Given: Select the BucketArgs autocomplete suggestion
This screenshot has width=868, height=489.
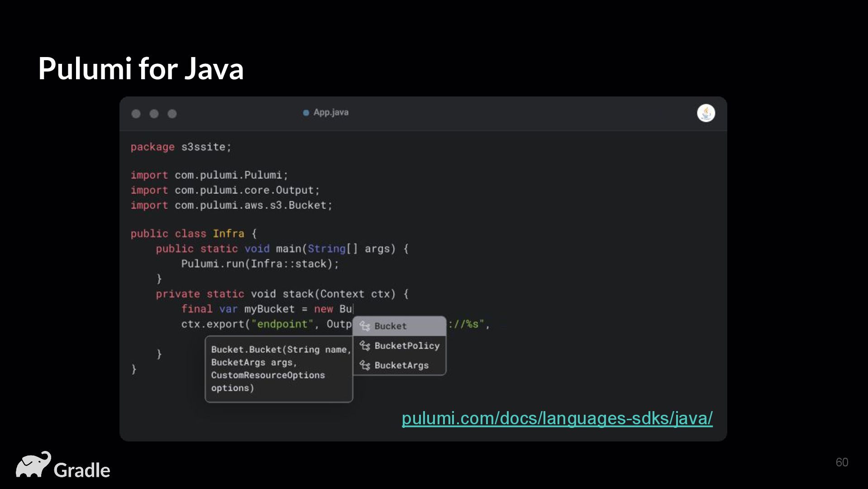Looking at the screenshot, I should pyautogui.click(x=399, y=365).
